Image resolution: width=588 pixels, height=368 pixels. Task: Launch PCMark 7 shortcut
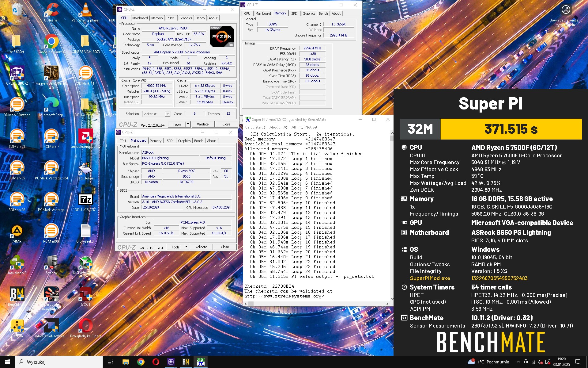(51, 139)
